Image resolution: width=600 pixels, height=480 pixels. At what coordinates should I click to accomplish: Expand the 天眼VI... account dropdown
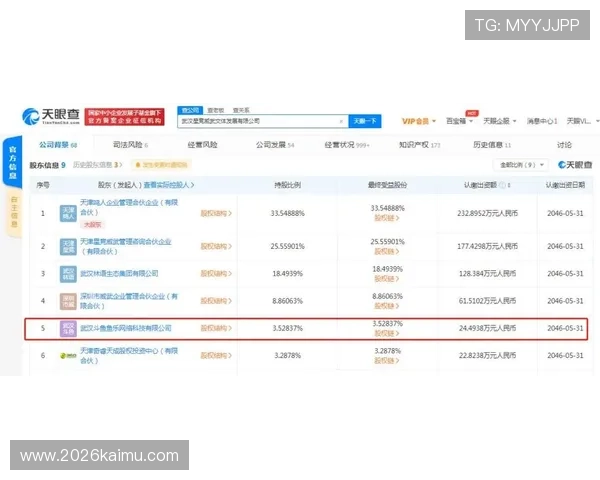582,121
